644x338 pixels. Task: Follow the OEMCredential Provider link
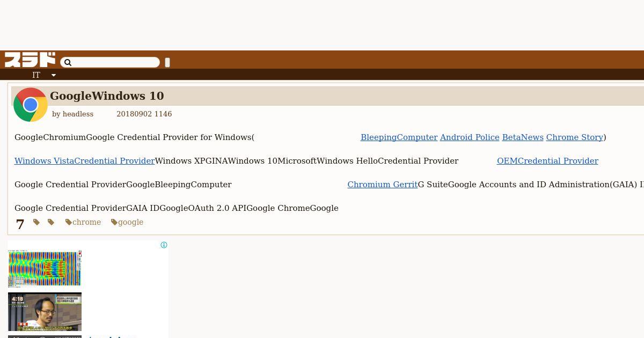(547, 161)
